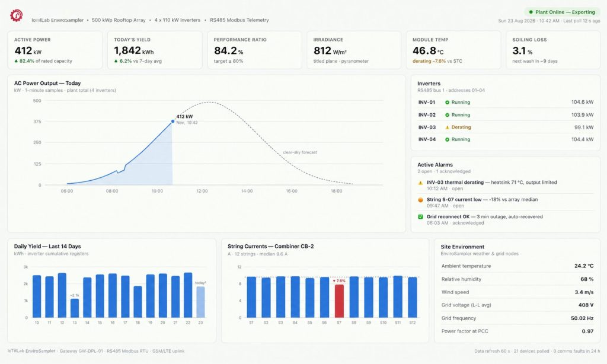Click the clear-sky forecast label

pos(300,152)
